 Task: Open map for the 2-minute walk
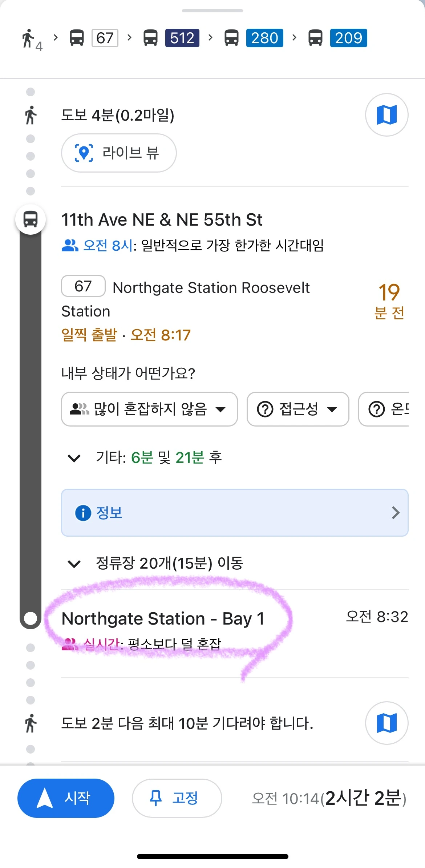pyautogui.click(x=386, y=723)
